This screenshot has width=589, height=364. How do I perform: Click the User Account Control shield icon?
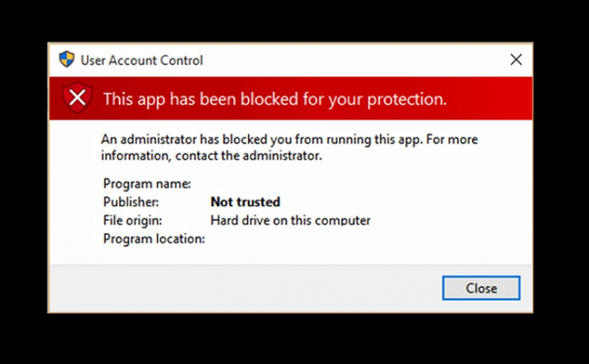tap(66, 59)
